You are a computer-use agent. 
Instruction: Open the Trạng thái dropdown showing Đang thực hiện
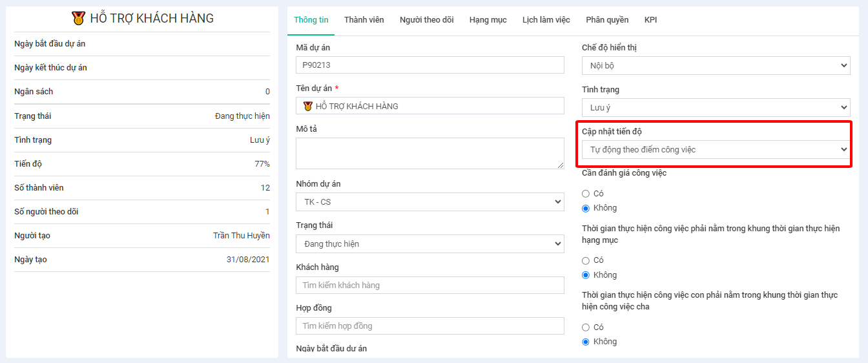click(429, 244)
